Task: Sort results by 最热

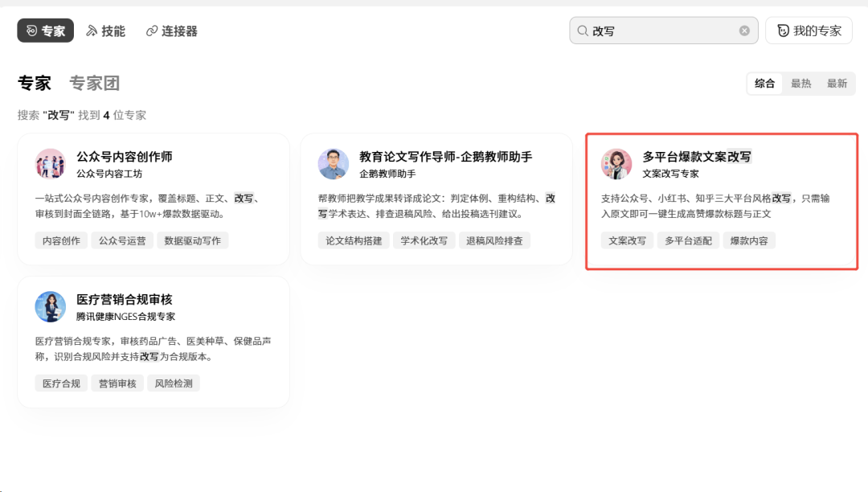Action: pos(800,84)
